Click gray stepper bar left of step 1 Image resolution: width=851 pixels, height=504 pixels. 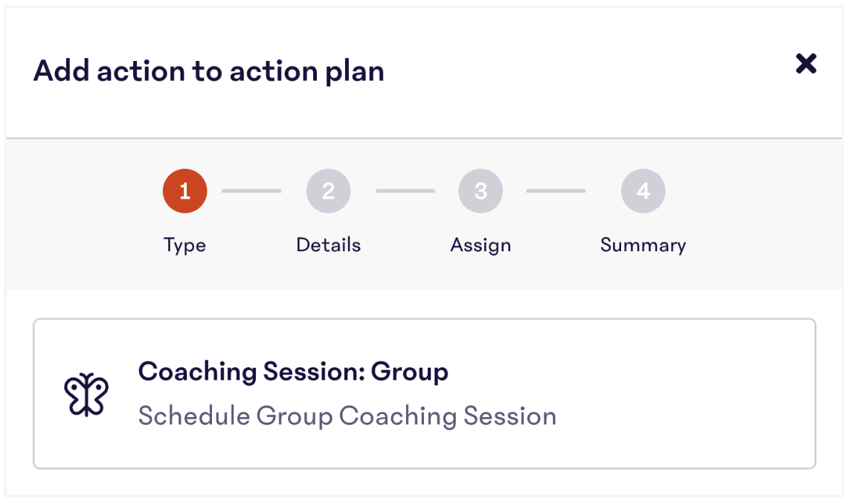pos(81,214)
